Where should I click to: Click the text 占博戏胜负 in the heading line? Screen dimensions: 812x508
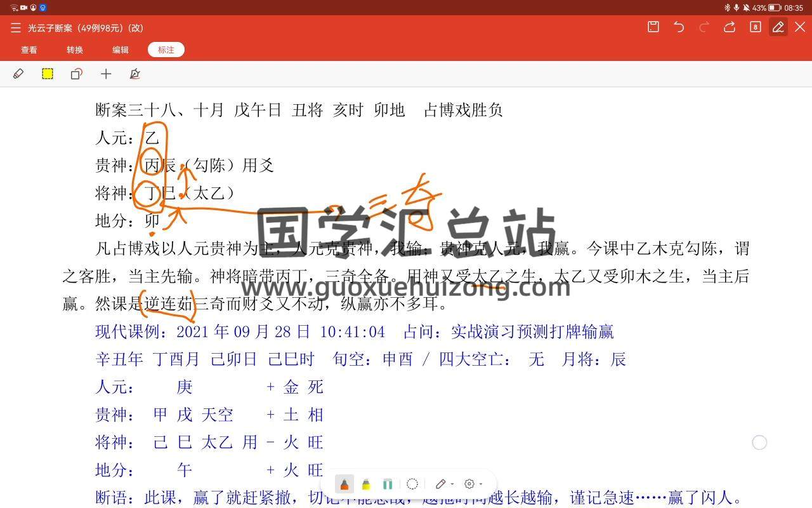463,110
